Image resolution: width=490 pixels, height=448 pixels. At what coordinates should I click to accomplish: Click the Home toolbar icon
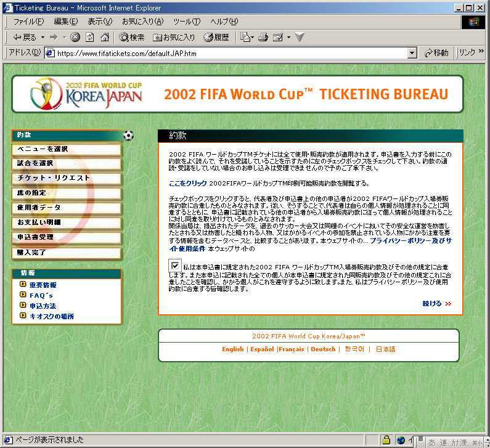[x=105, y=38]
